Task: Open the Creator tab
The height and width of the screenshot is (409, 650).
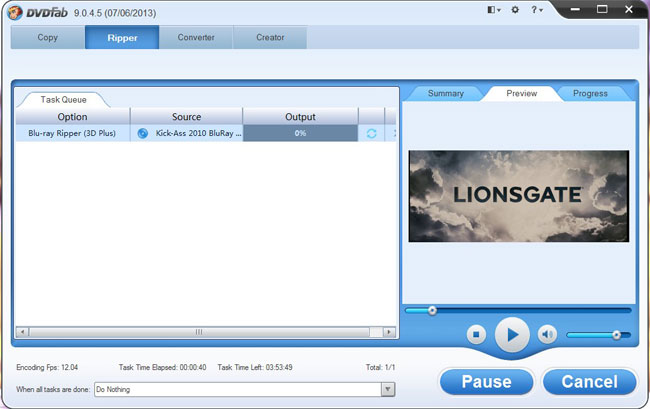Action: [x=270, y=37]
